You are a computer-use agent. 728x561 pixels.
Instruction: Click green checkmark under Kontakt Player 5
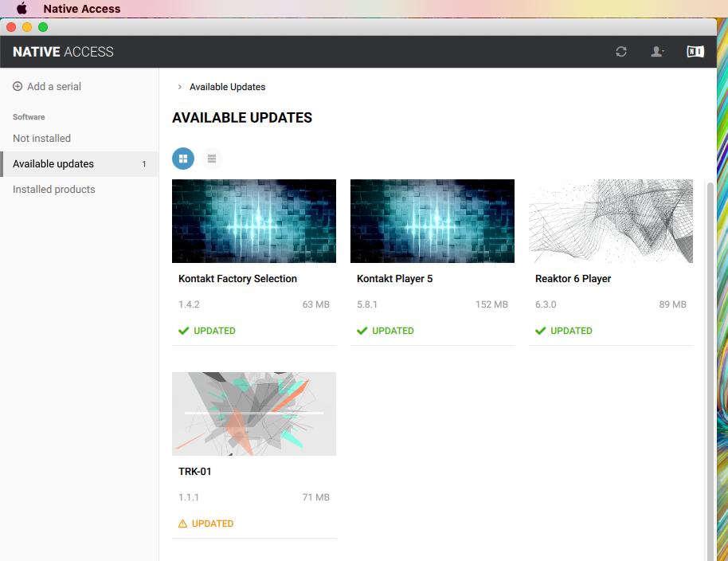tap(362, 331)
